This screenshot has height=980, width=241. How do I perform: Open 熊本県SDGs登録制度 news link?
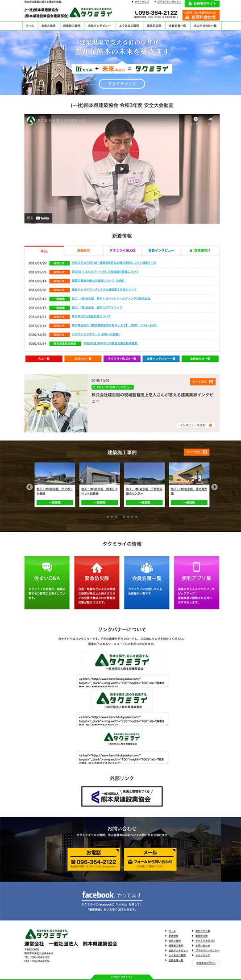91,317
